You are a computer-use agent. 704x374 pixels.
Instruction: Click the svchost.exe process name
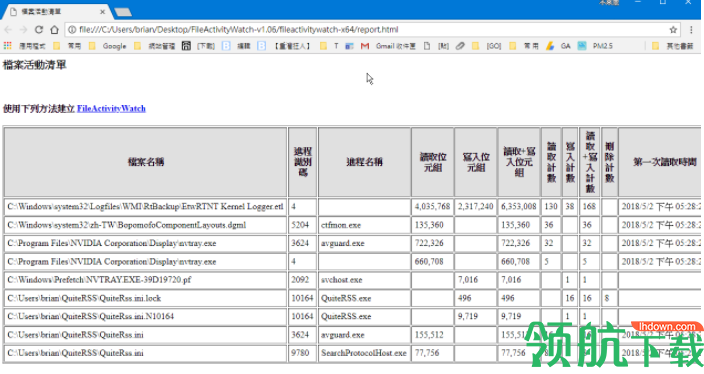tap(342, 280)
